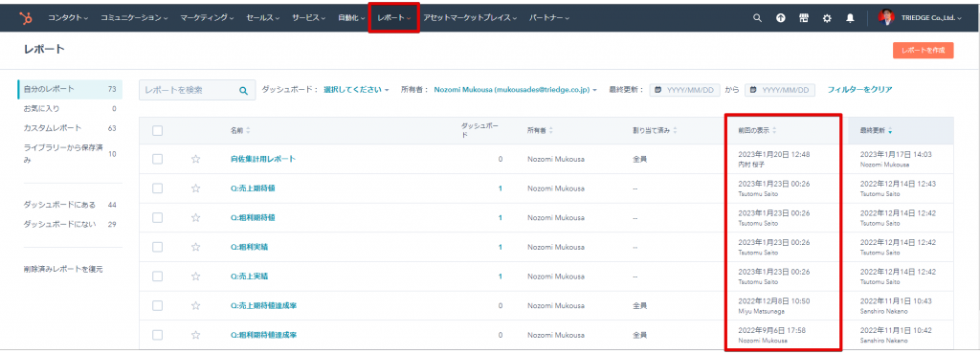
Task: Expand the セールス menu
Action: (x=263, y=18)
